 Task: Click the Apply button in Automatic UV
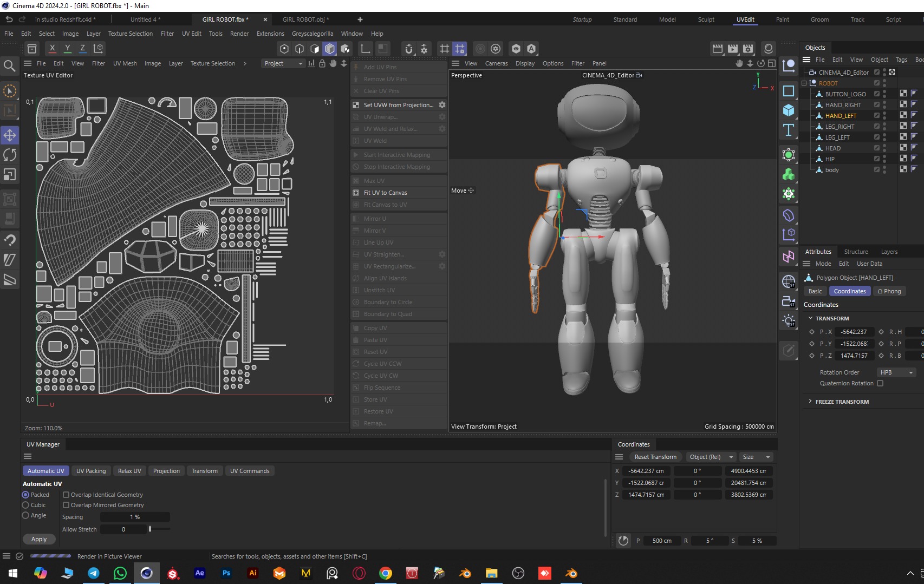(x=39, y=539)
